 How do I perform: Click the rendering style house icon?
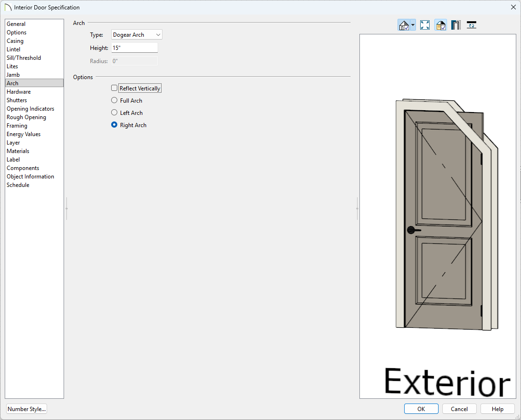[404, 25]
